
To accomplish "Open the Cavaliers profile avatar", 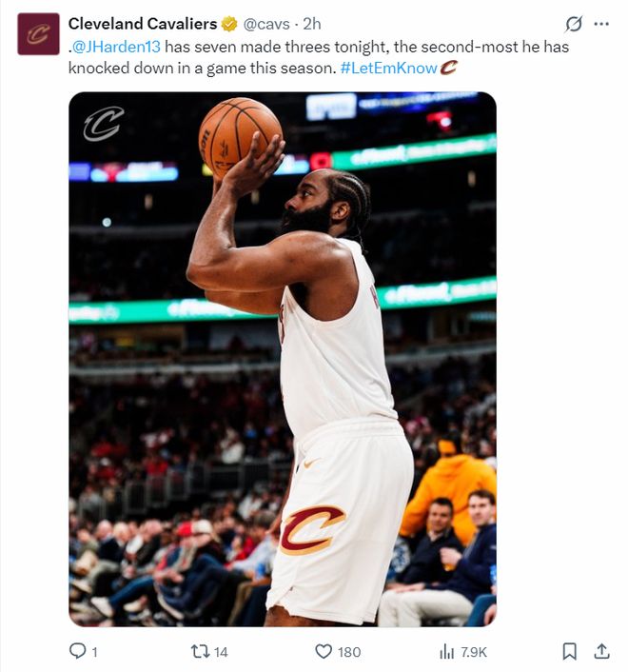I will click(x=38, y=33).
